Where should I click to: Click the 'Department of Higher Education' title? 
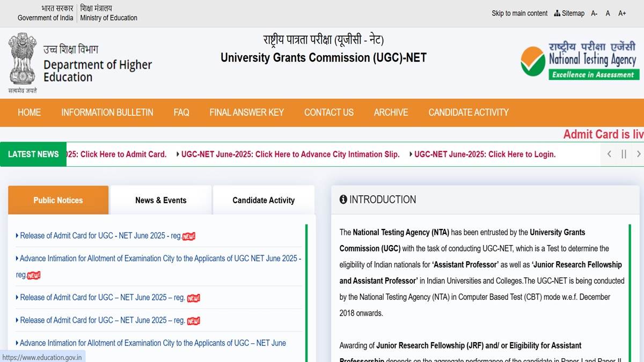(98, 71)
